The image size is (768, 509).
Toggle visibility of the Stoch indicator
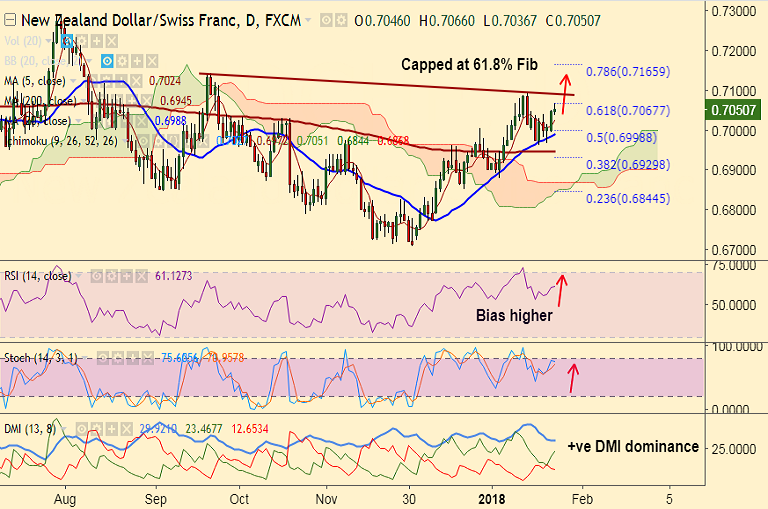[102, 359]
